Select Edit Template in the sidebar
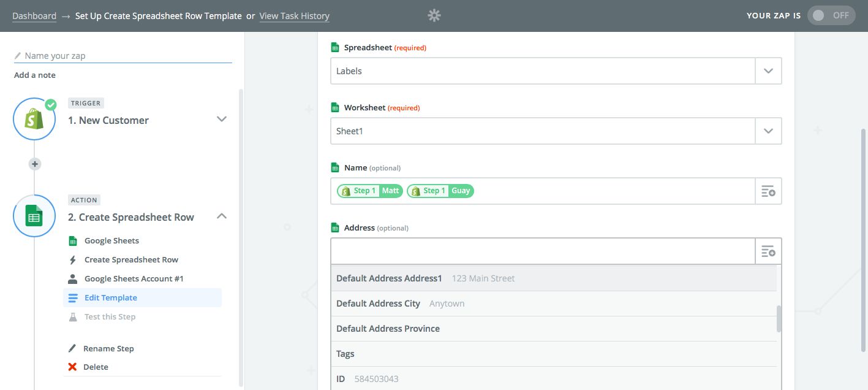The image size is (868, 390). click(x=110, y=298)
